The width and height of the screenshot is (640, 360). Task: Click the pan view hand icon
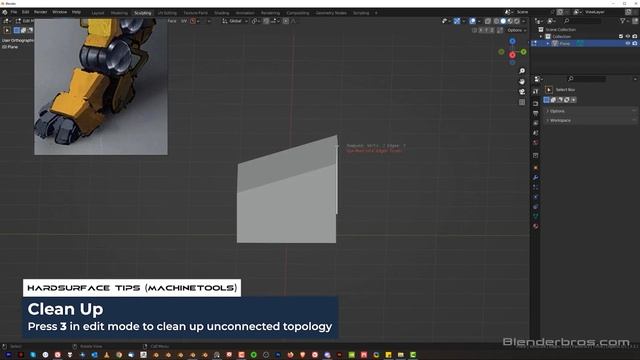[522, 82]
